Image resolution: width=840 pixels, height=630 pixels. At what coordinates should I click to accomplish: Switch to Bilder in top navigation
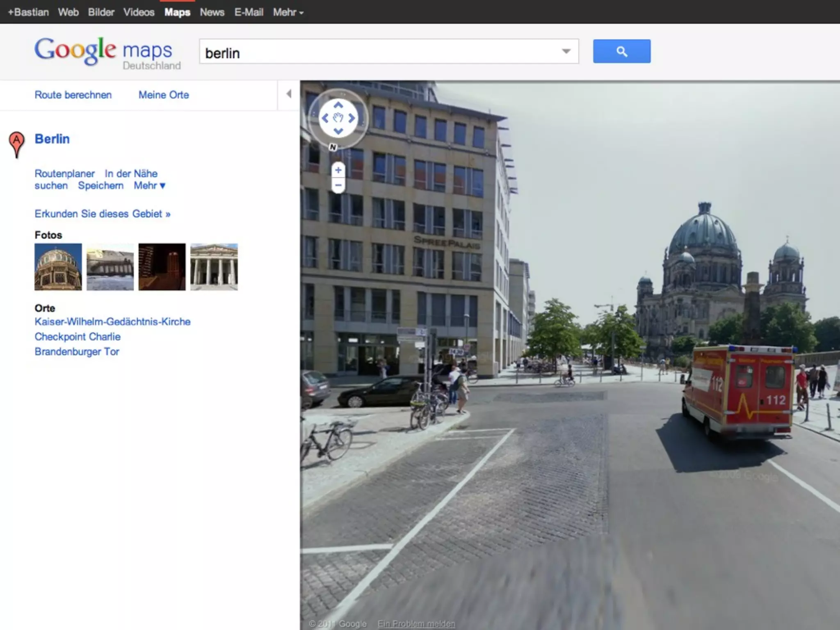point(101,12)
